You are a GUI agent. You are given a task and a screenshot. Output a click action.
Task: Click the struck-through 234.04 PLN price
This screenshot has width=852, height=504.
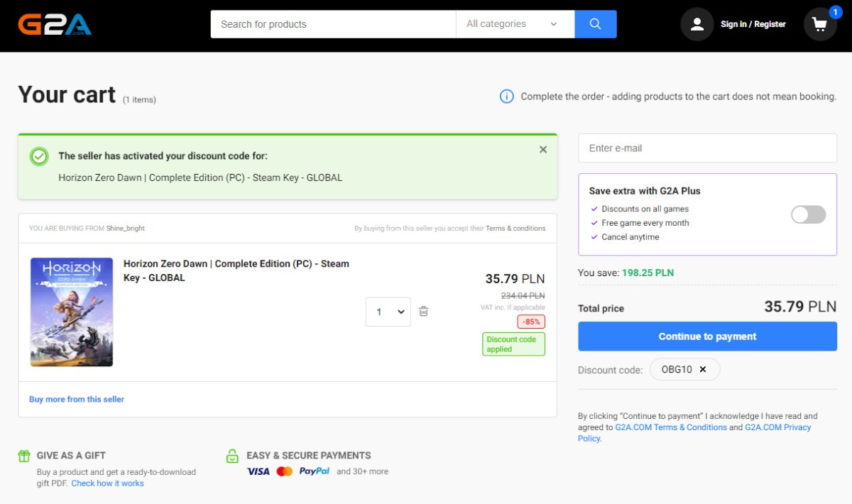tap(523, 295)
